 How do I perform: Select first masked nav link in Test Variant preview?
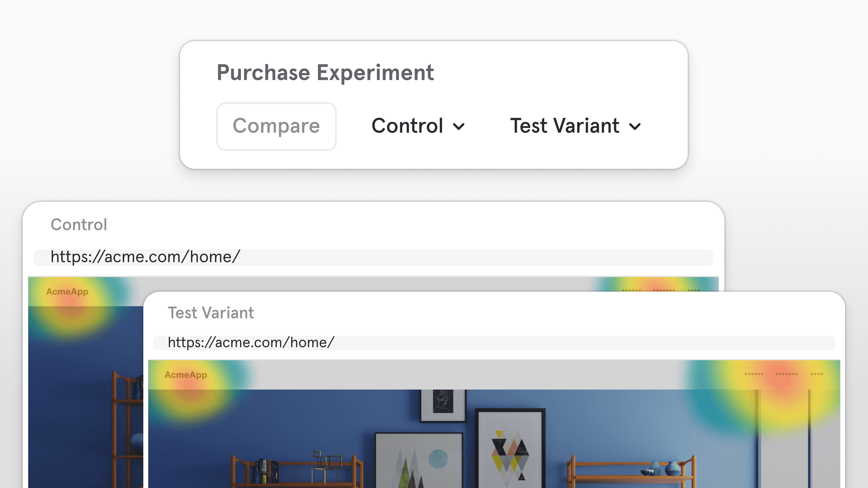point(754,375)
